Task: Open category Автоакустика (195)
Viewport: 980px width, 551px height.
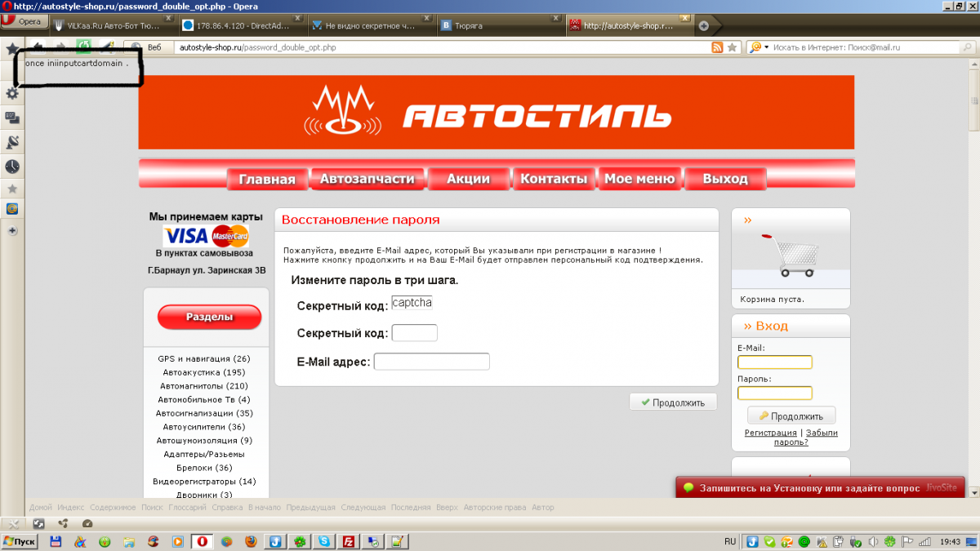Action: click(204, 372)
